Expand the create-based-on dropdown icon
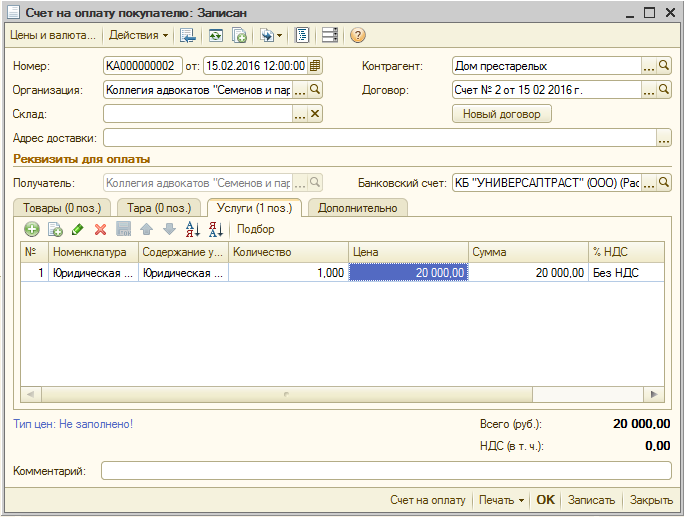Viewport: 684px width, 517px height. tap(270, 35)
